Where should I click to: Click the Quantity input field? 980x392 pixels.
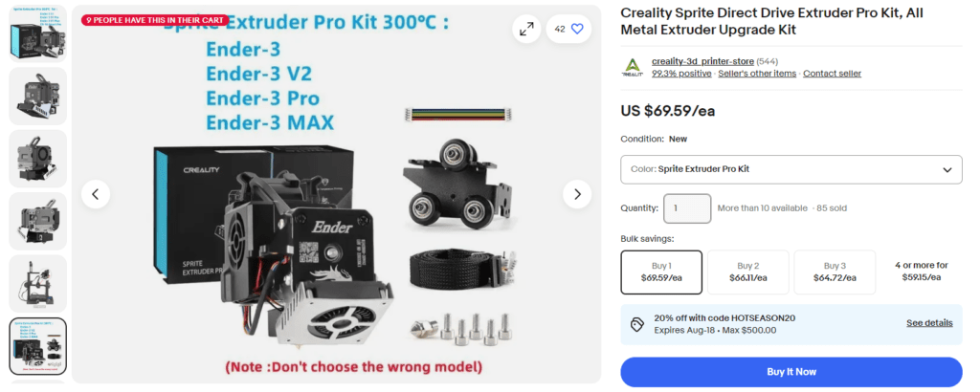(x=687, y=208)
